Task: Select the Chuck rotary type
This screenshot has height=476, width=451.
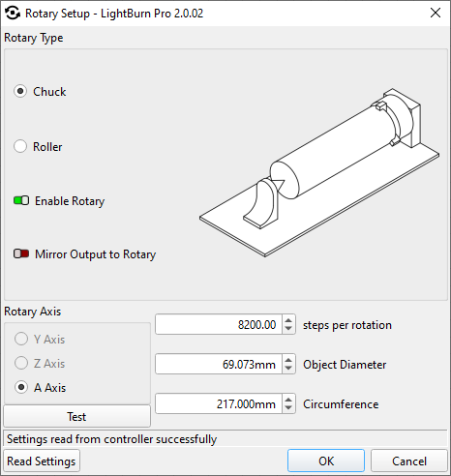Action: click(20, 91)
